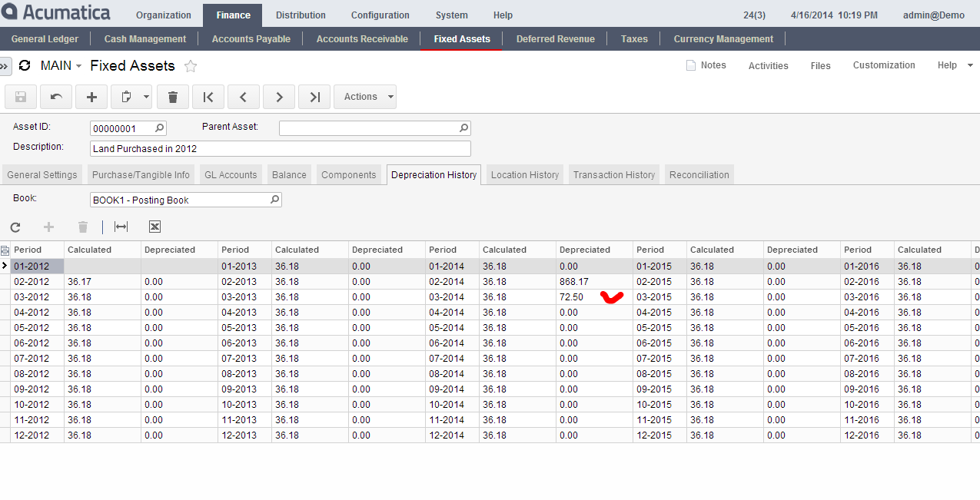The height and width of the screenshot is (500, 980).
Task: Click the Parent Asset lookup magnifier
Action: [464, 128]
